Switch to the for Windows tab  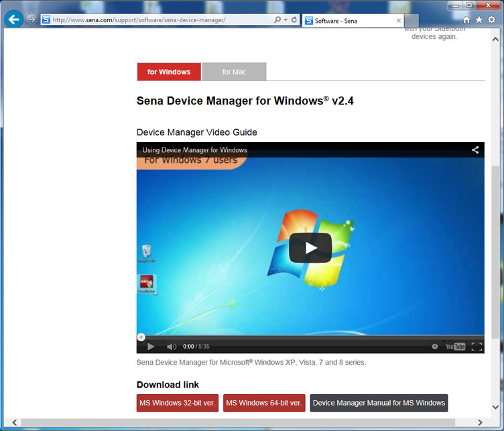pyautogui.click(x=169, y=72)
